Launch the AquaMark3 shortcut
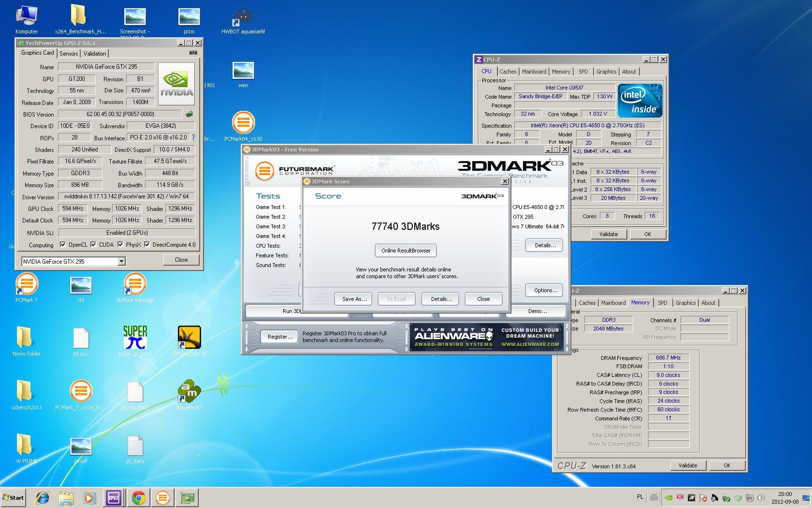The width and height of the screenshot is (812, 508). [189, 395]
